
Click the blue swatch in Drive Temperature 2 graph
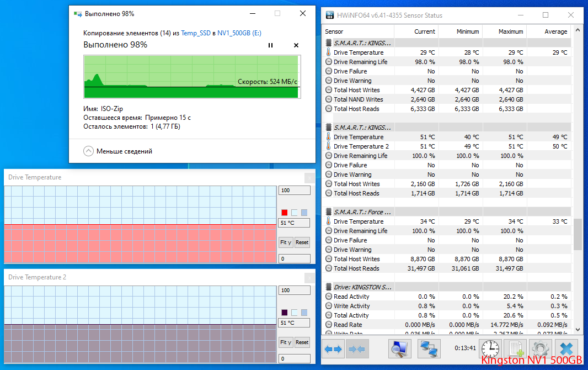(304, 313)
